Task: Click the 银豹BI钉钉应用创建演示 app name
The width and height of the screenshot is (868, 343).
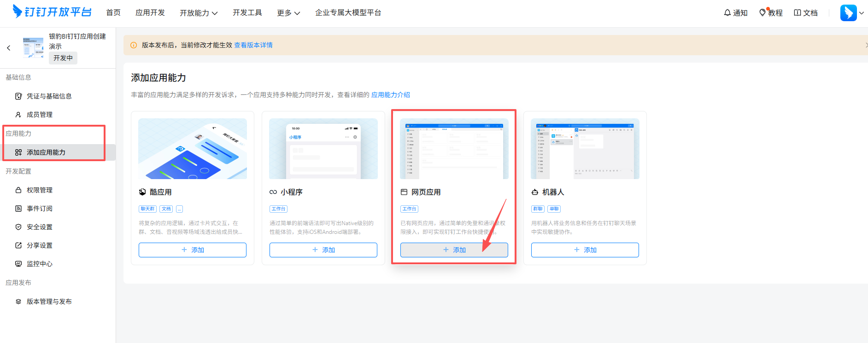Action: pyautogui.click(x=77, y=41)
